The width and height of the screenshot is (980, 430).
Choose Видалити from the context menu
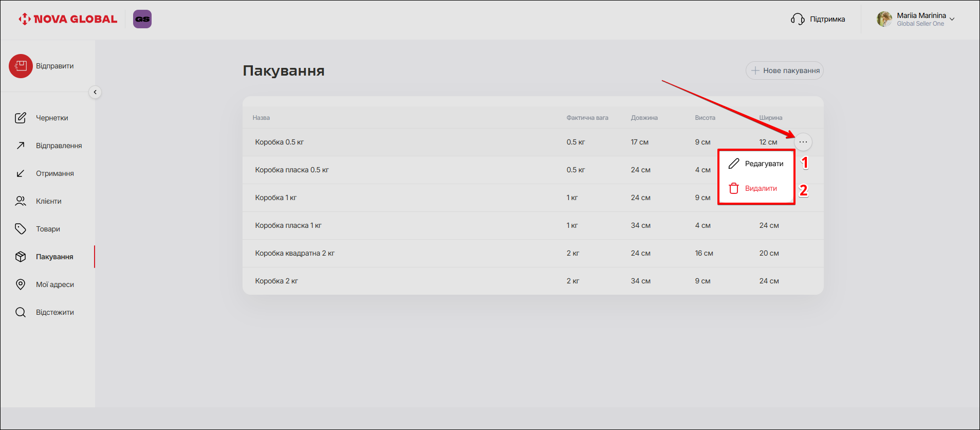753,188
